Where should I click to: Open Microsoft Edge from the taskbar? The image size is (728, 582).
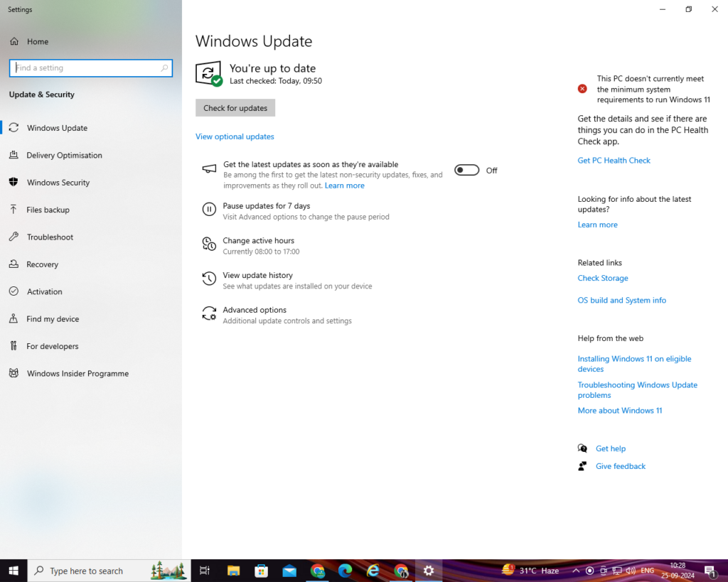(346, 571)
